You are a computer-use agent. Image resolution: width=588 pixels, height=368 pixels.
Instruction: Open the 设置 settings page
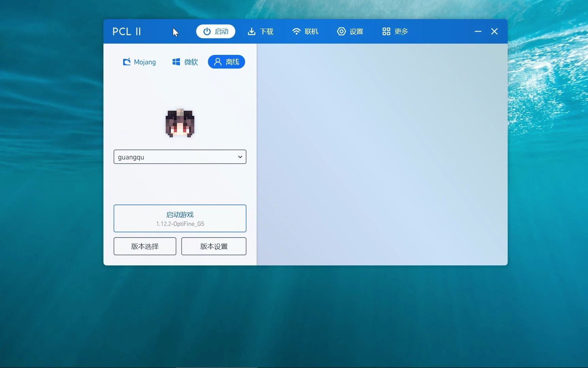point(350,31)
